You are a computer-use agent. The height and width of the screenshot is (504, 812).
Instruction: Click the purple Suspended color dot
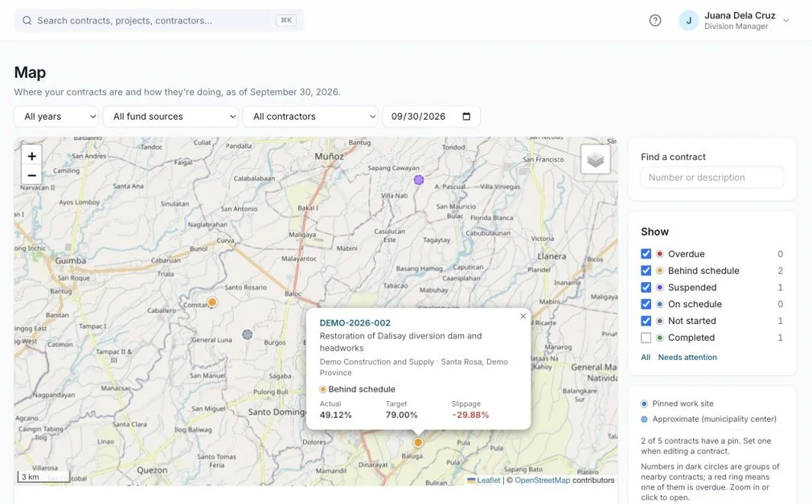coord(660,287)
